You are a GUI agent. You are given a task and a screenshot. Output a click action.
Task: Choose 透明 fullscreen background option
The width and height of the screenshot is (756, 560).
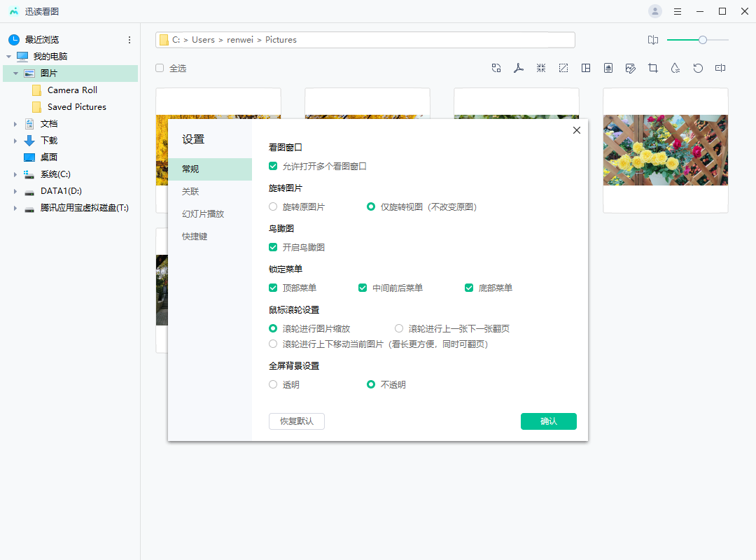[x=273, y=384]
